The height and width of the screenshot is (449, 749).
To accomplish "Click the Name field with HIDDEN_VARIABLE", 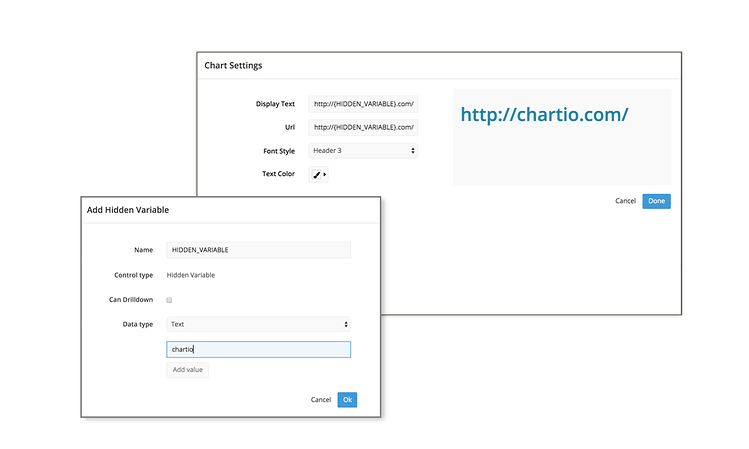I will [258, 250].
